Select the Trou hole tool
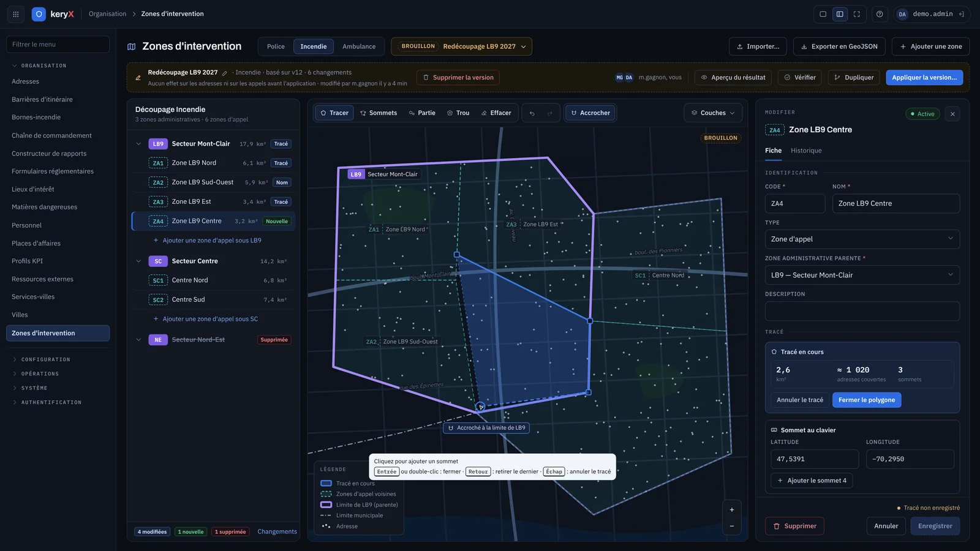This screenshot has width=980, height=551. click(x=458, y=113)
